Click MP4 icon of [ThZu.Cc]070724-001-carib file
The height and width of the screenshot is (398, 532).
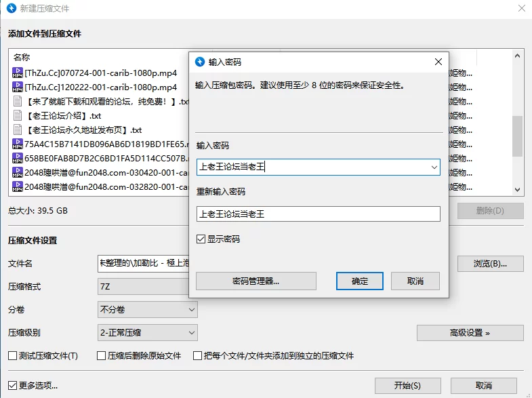[x=18, y=73]
